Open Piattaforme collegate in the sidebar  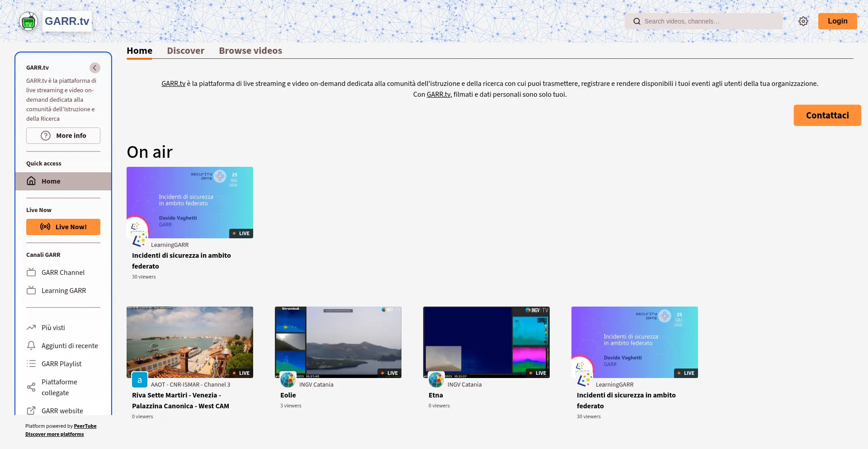(x=63, y=387)
